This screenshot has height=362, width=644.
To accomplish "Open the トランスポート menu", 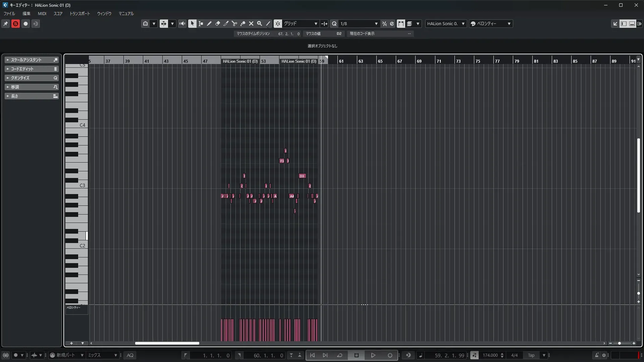I will [x=79, y=13].
